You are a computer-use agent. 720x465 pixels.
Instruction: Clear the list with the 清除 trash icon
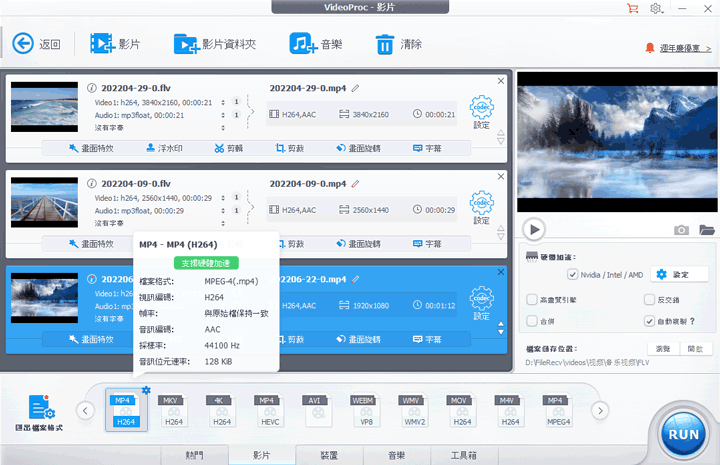384,44
